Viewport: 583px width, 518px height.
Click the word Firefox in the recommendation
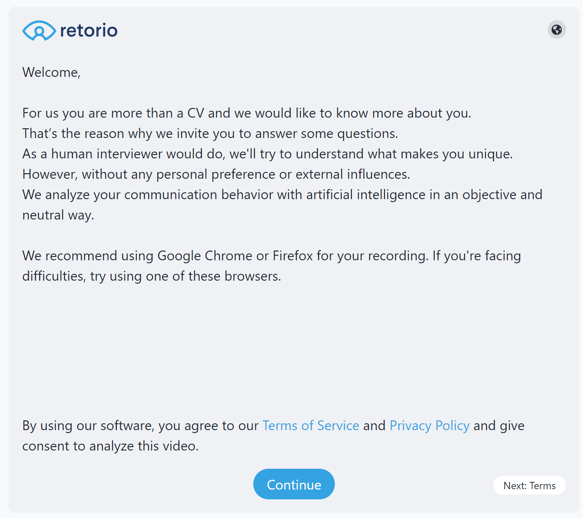pyautogui.click(x=293, y=256)
